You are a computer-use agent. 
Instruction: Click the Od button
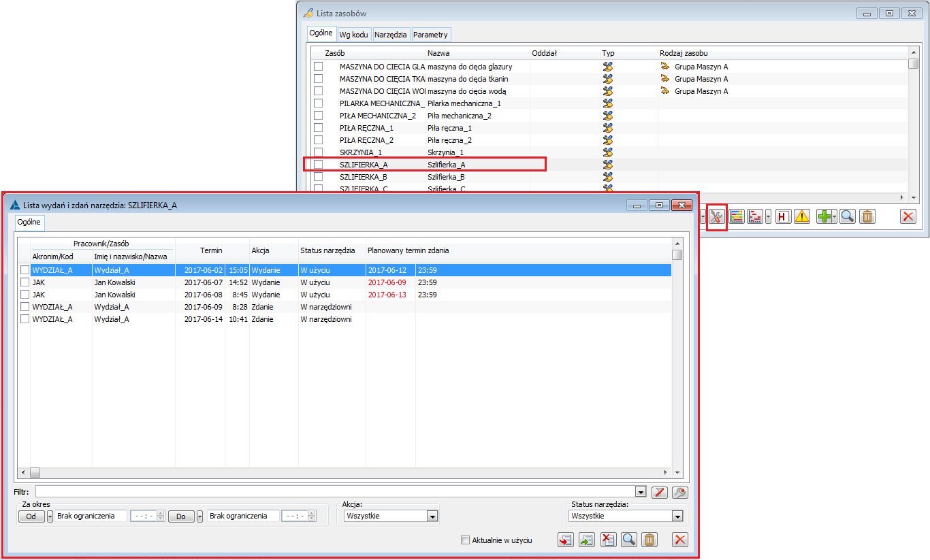(x=31, y=516)
